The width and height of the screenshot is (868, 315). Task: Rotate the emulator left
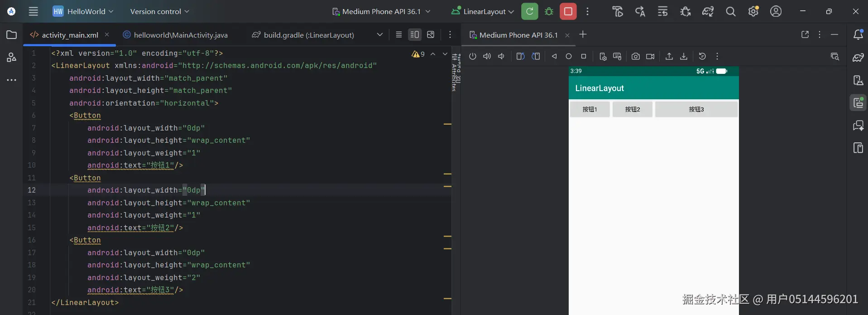520,56
